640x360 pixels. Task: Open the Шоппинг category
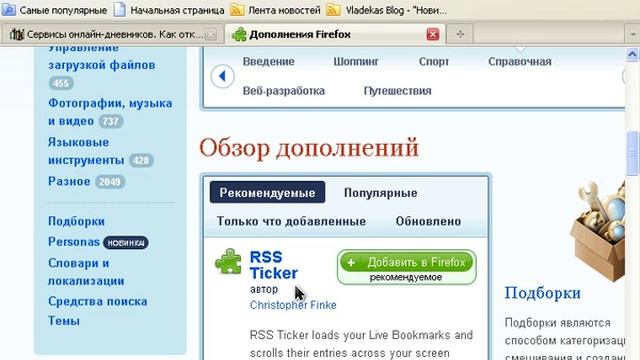point(356,62)
